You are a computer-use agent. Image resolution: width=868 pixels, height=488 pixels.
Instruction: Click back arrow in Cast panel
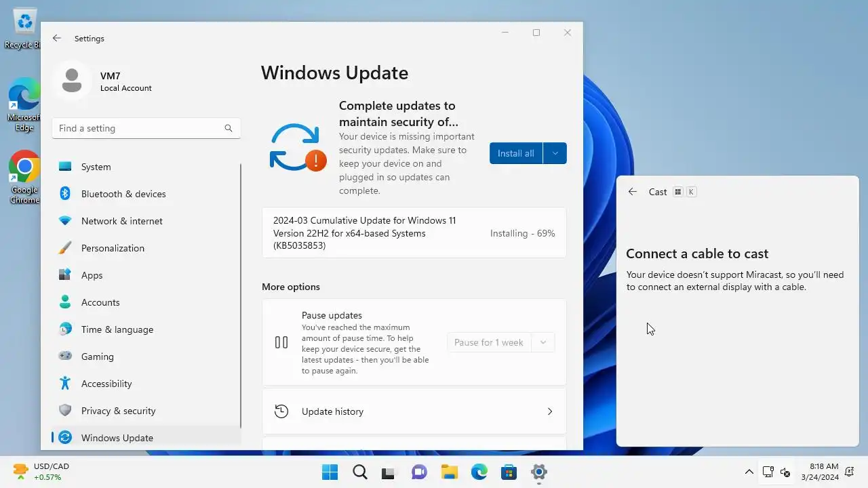[x=633, y=192]
